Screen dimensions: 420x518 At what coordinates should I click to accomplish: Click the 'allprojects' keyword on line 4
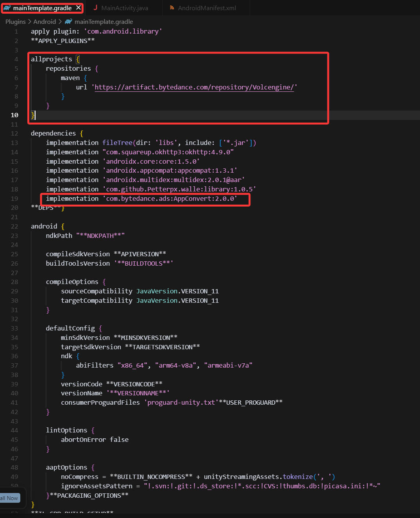coord(52,59)
